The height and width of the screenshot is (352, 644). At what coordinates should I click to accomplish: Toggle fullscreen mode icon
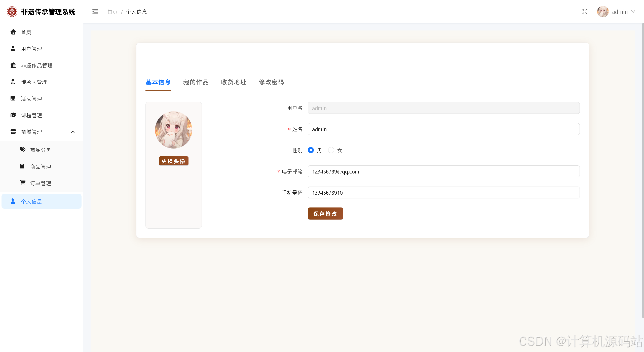point(585,12)
